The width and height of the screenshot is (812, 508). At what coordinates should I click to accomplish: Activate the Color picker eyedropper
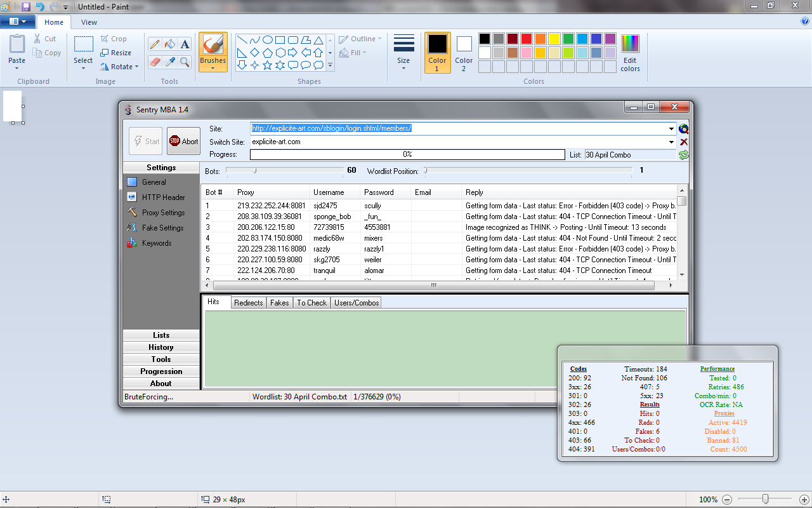(x=169, y=62)
